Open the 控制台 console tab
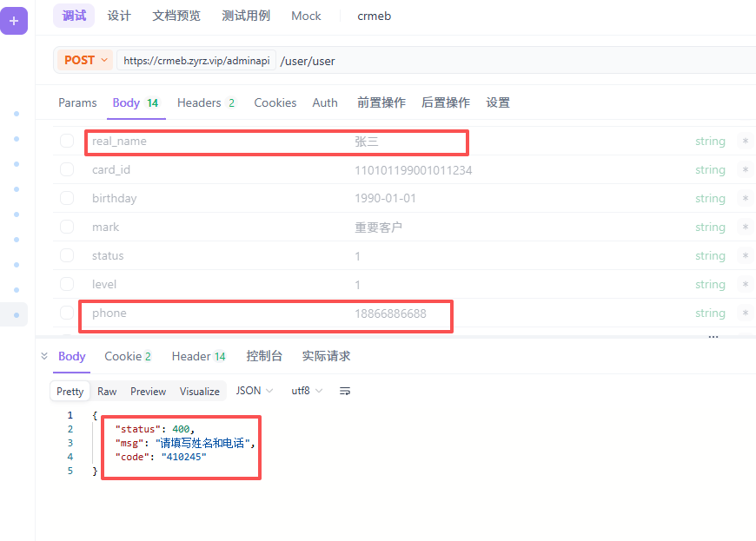 tap(264, 356)
